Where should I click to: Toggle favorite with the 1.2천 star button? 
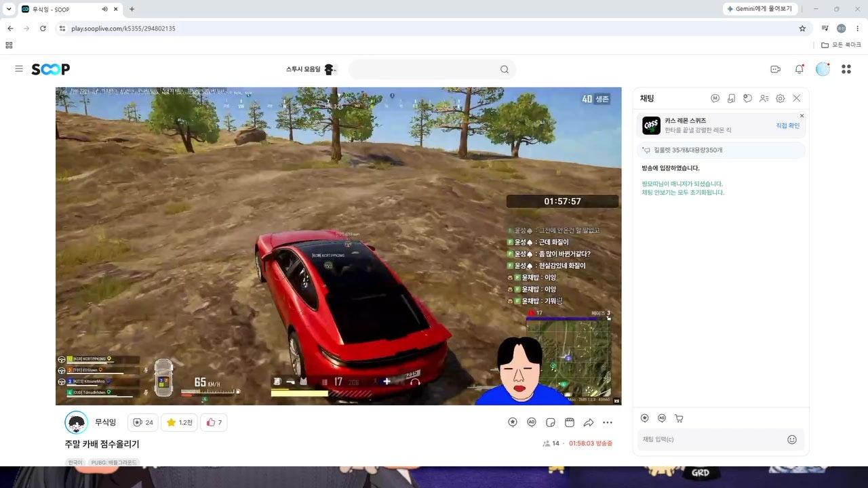click(x=179, y=422)
